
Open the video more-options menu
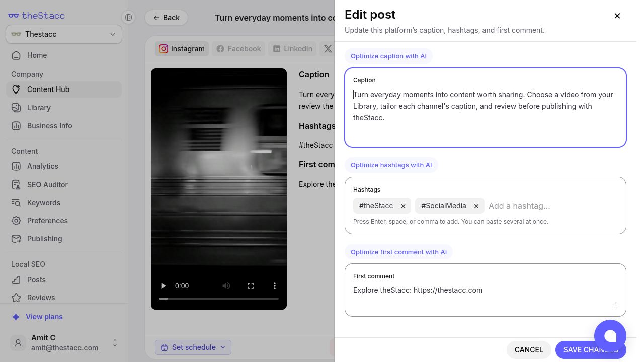pyautogui.click(x=275, y=286)
